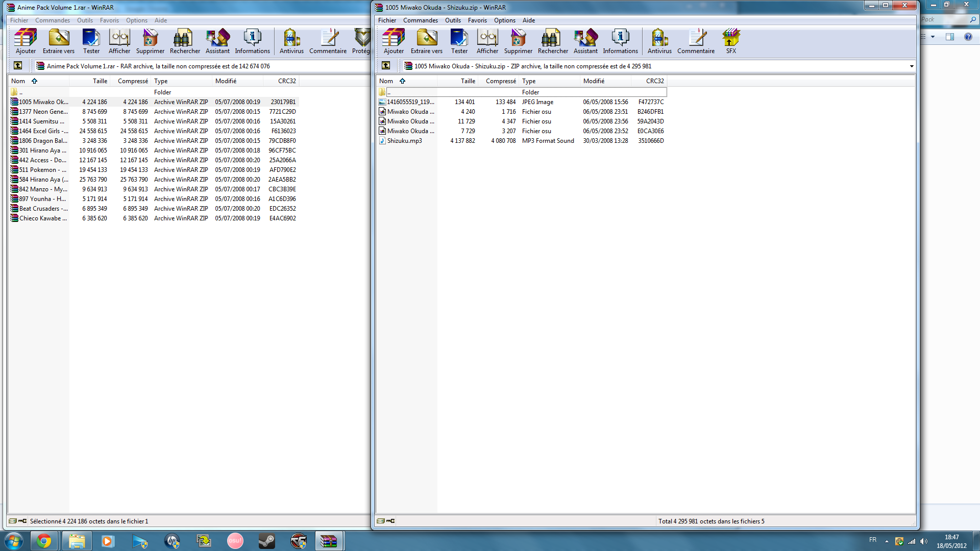Click Informations icon in Shizuku.zip window
This screenshot has height=551, width=980.
click(x=620, y=41)
